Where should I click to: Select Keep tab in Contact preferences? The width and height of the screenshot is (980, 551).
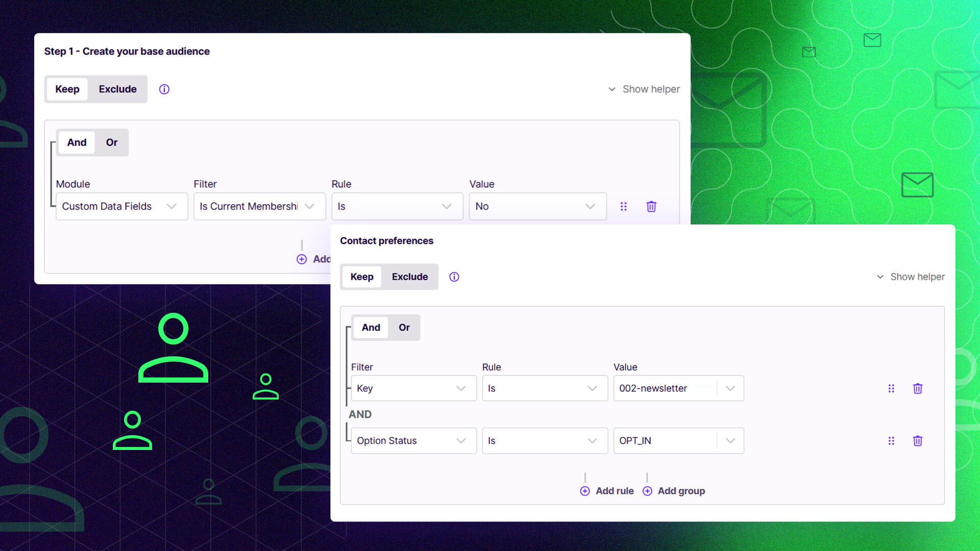coord(361,277)
